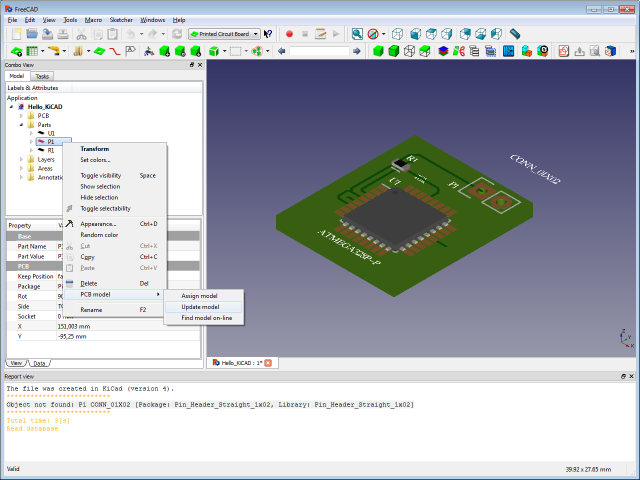Choose Find model on-line
This screenshot has width=640, height=480.
point(203,318)
